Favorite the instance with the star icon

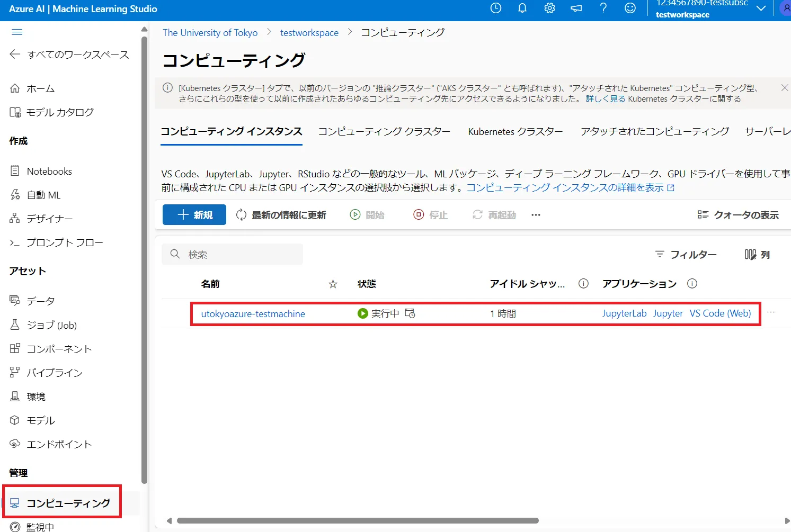point(333,284)
